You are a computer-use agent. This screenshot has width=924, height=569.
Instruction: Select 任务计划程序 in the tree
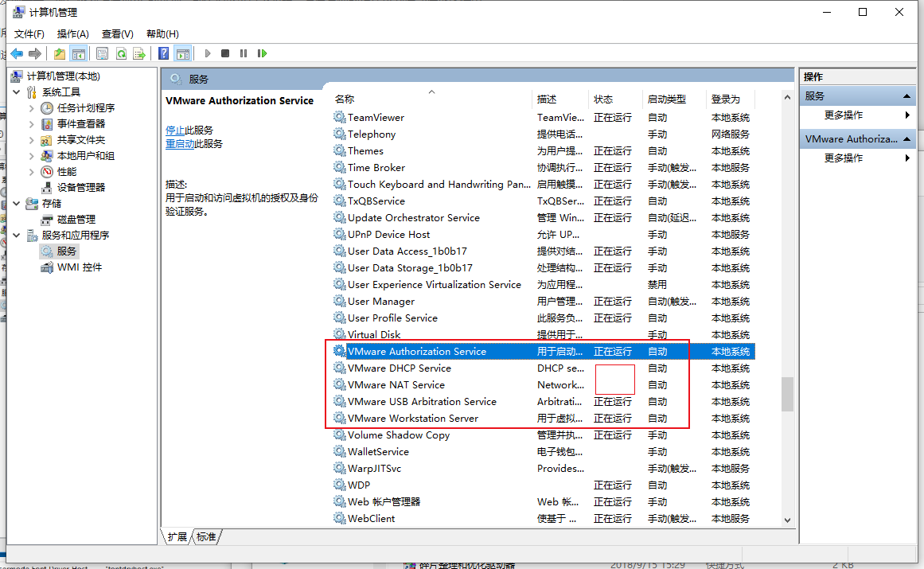[86, 107]
